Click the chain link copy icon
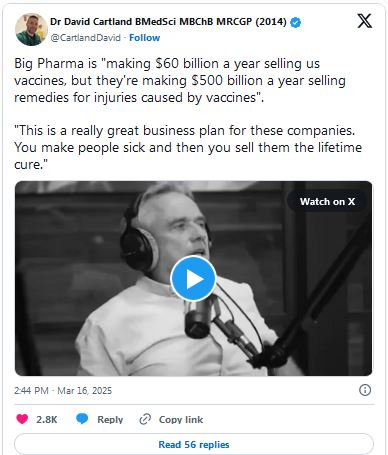 [145, 419]
